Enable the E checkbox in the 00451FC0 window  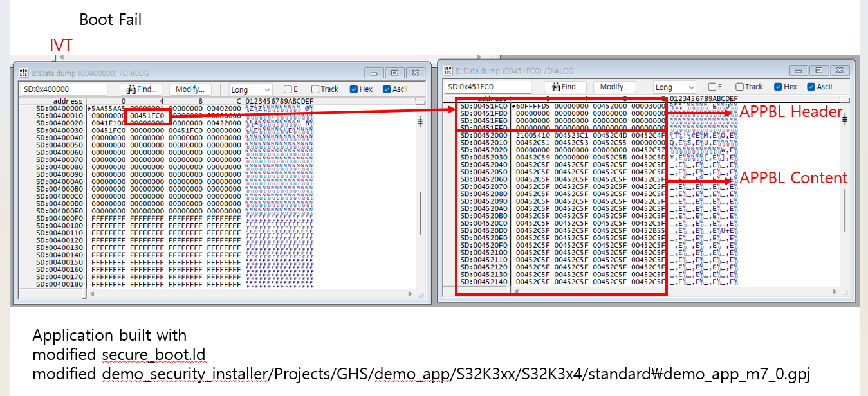coord(712,87)
